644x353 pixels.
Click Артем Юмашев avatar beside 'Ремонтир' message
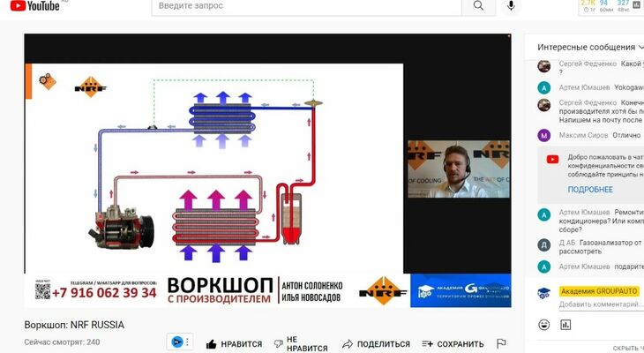544,214
